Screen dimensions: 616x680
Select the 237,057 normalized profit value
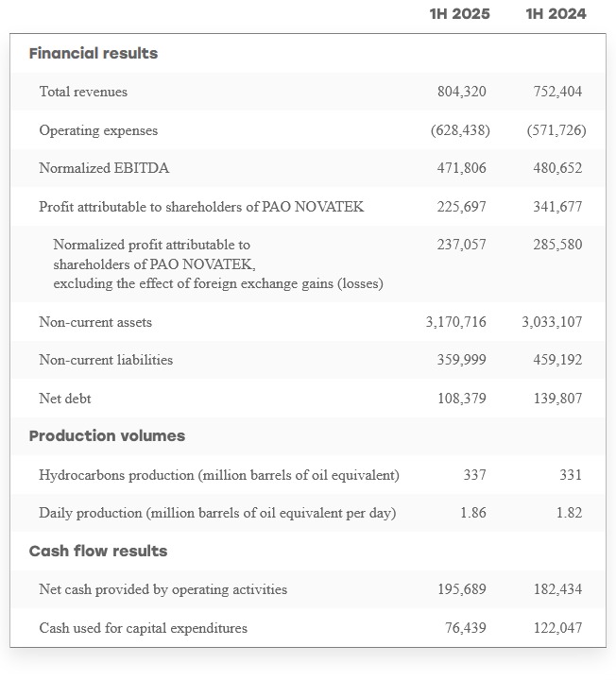click(x=462, y=245)
